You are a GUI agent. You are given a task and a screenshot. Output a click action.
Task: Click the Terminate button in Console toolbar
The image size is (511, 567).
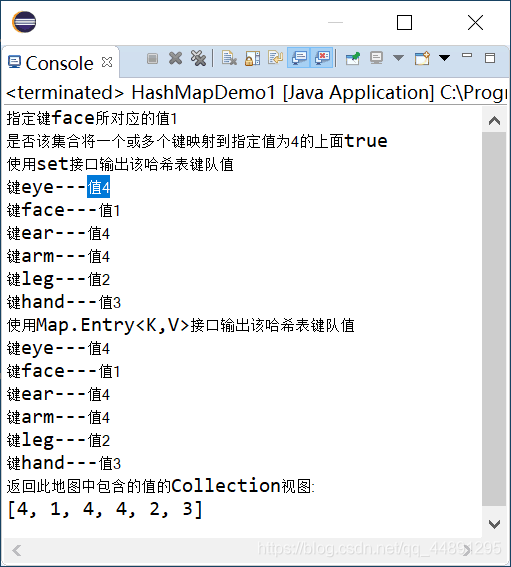click(153, 59)
